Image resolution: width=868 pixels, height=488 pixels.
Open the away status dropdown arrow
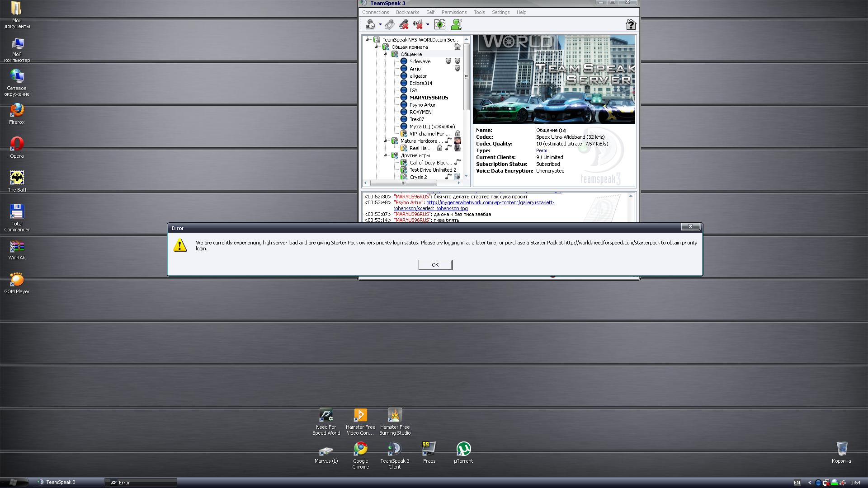pos(380,25)
